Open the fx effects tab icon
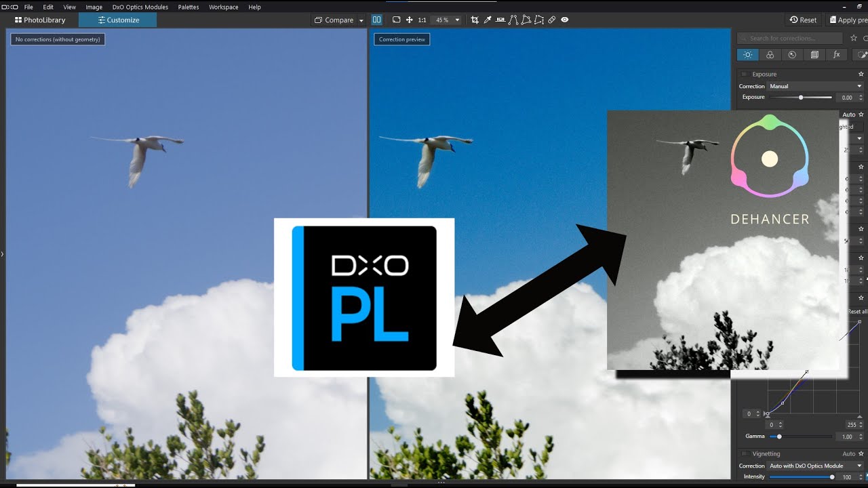Image resolution: width=868 pixels, height=488 pixels. 837,55
